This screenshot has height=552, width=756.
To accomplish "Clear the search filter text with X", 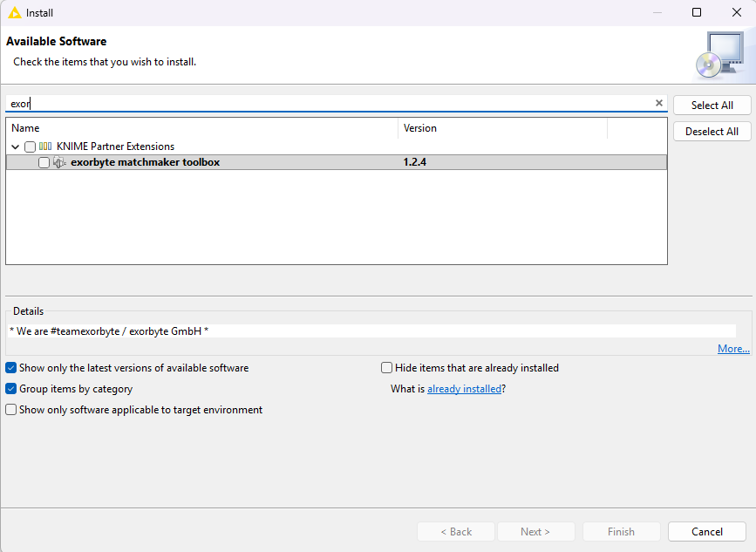I will point(659,103).
